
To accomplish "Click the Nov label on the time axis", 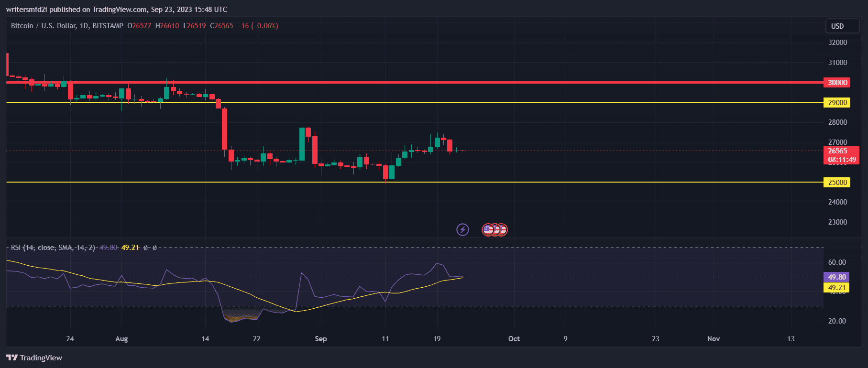I will 714,339.
